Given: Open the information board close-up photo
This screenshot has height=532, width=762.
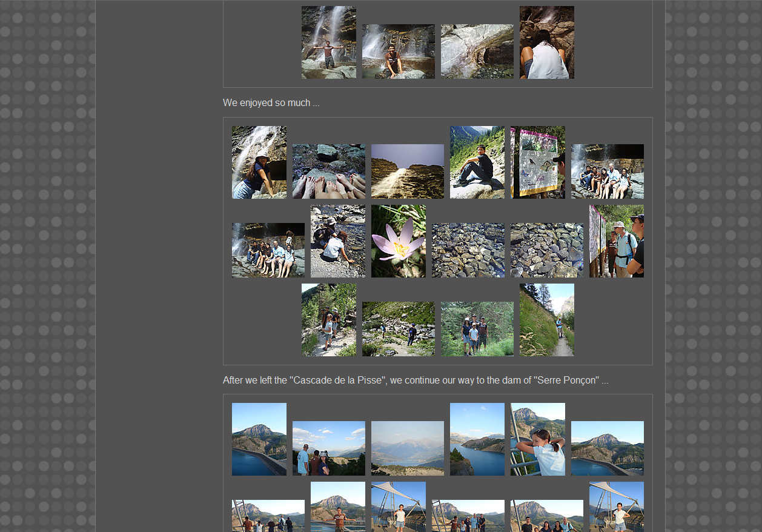Looking at the screenshot, I should tap(537, 162).
